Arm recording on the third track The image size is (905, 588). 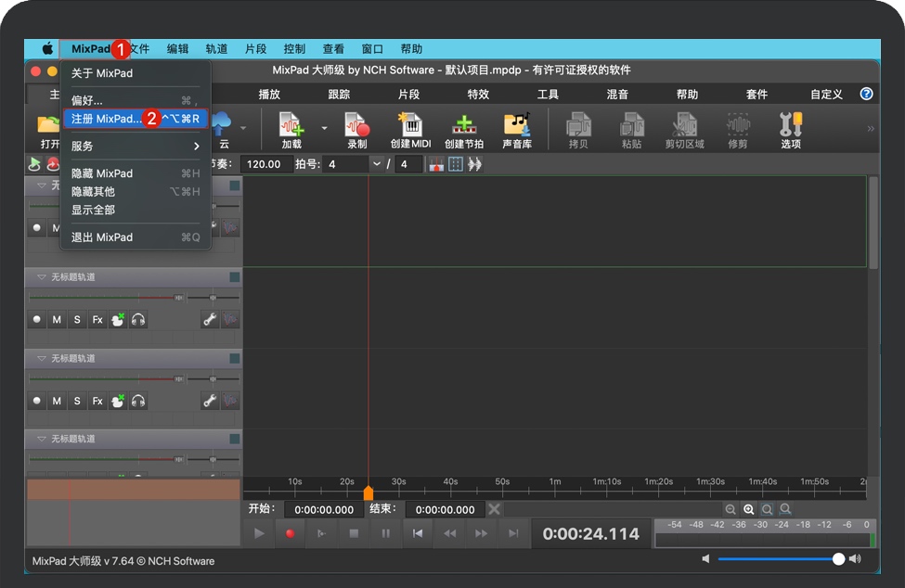pyautogui.click(x=37, y=401)
